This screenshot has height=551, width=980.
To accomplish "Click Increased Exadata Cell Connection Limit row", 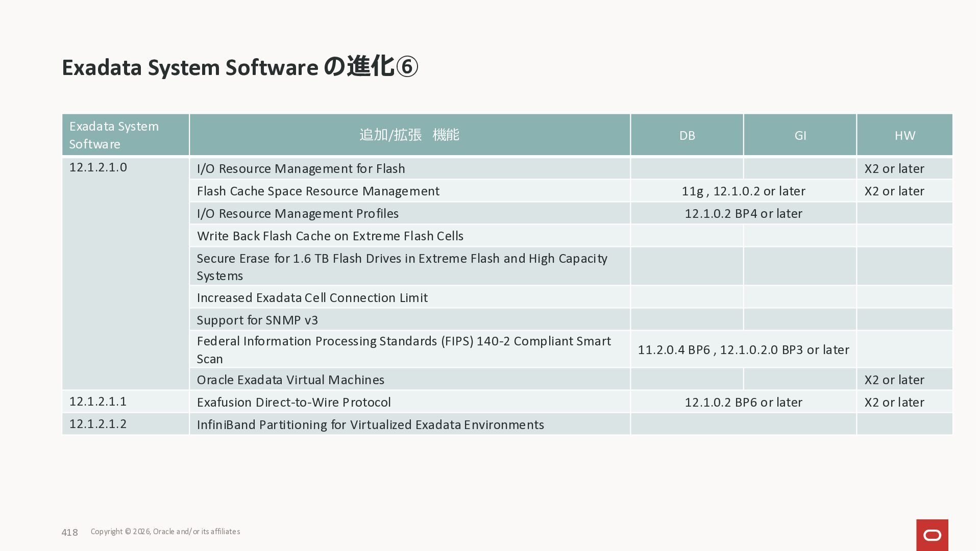I will [312, 298].
